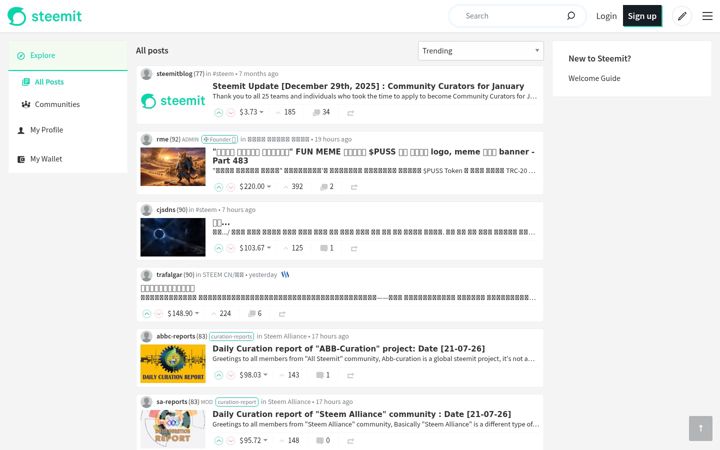The image size is (720, 450).
Task: Expand the $98.03 payout dropdown
Action: click(253, 375)
